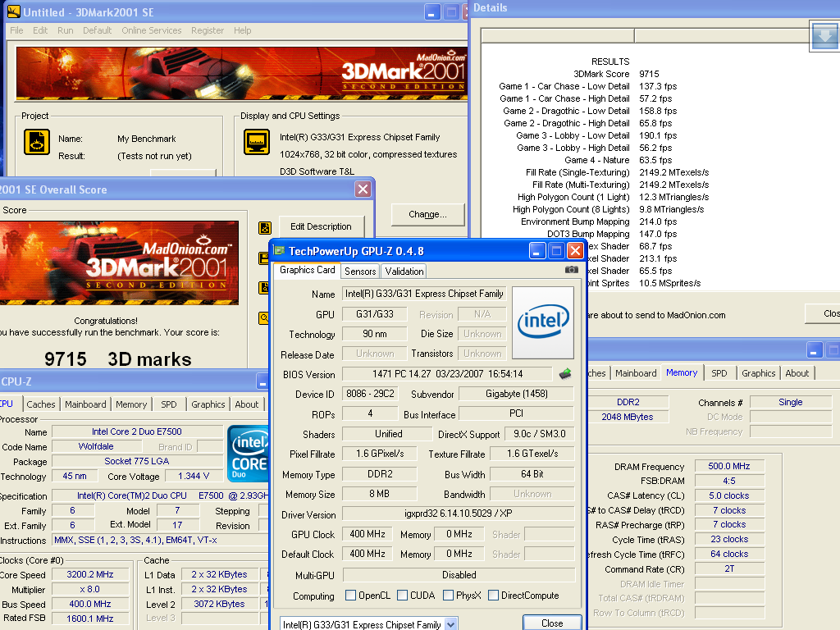The height and width of the screenshot is (630, 840).
Task: Close the 2001 SE Overall Score dialog
Action: [x=363, y=189]
